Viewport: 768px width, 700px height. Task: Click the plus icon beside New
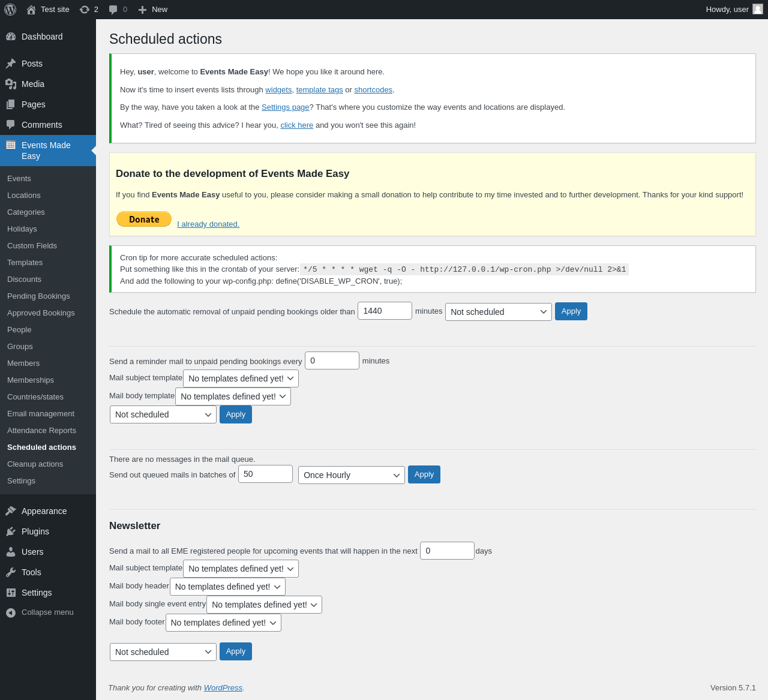point(142,10)
